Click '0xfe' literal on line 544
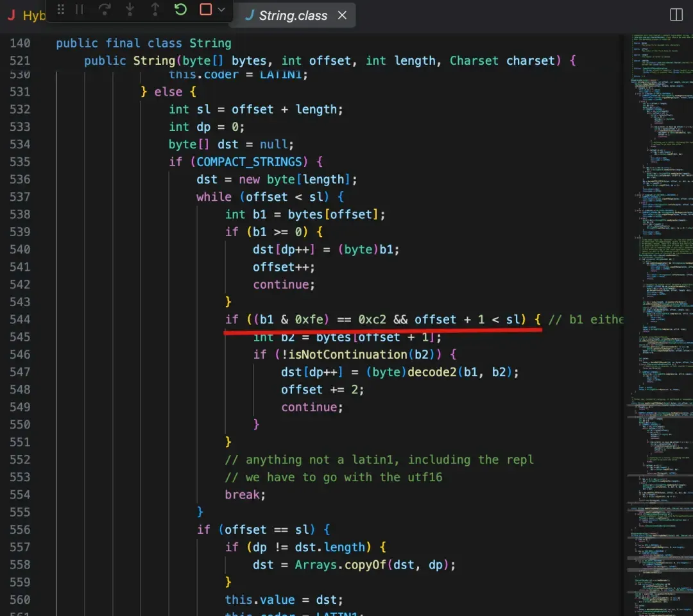693x616 pixels. click(x=309, y=320)
